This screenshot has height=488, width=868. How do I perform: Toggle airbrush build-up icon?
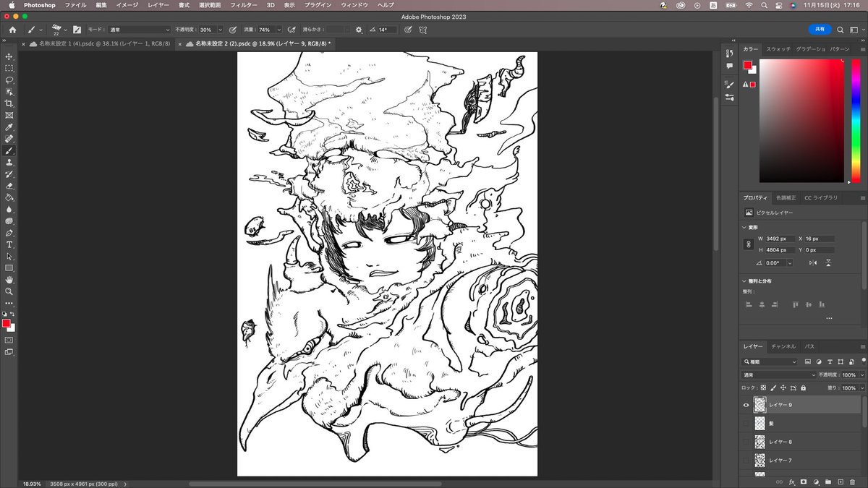(x=292, y=30)
